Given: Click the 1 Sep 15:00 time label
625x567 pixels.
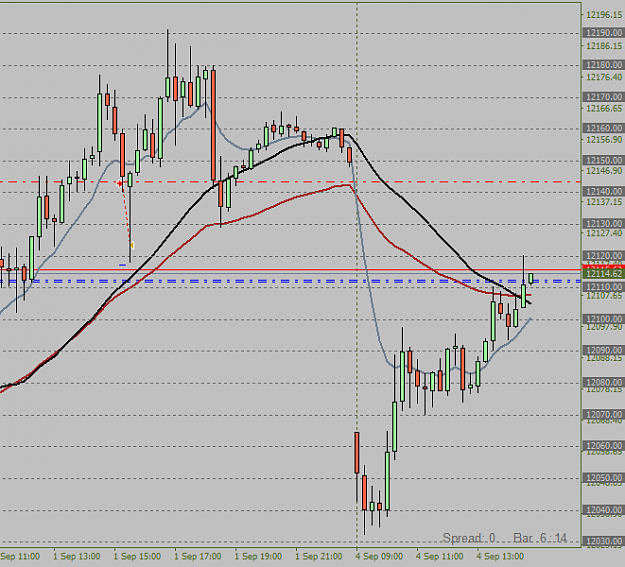Looking at the screenshot, I should 137,556.
